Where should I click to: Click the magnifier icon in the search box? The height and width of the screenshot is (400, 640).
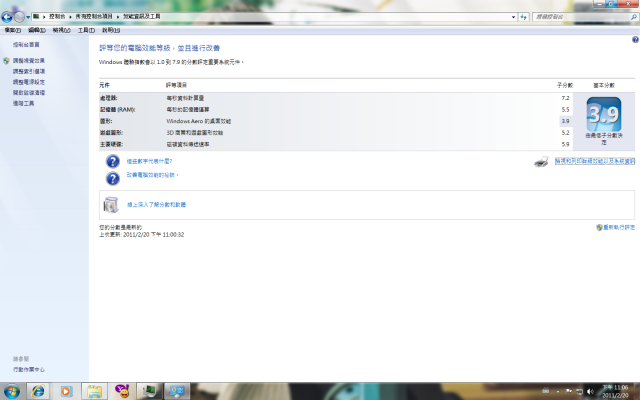[633, 17]
